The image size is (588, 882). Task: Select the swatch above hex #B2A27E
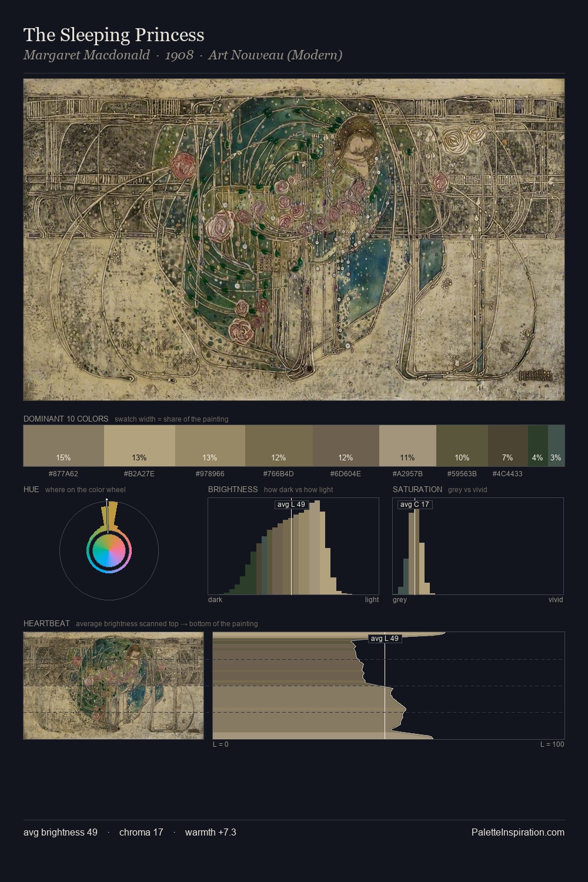[139, 446]
